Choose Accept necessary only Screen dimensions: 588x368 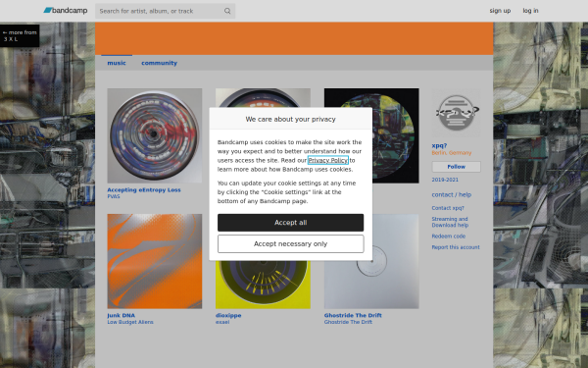[291, 243]
